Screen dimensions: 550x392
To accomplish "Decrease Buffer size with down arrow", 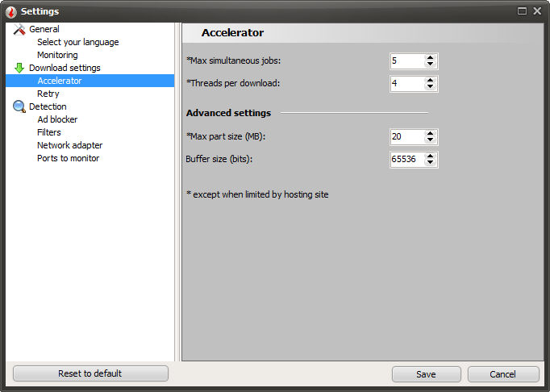I will pyautogui.click(x=430, y=163).
